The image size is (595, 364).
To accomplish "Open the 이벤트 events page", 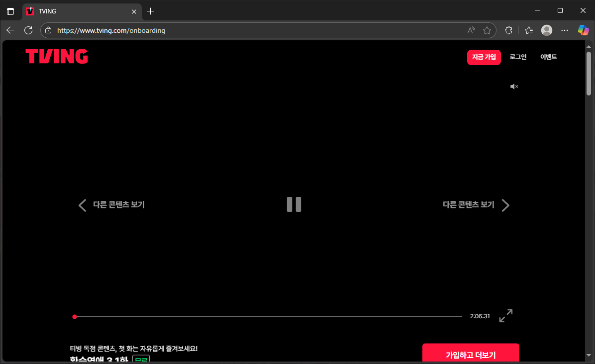I will [548, 57].
